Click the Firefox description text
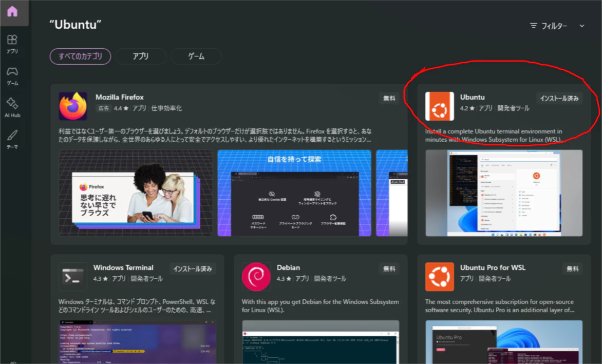602x364 pixels. coord(215,136)
